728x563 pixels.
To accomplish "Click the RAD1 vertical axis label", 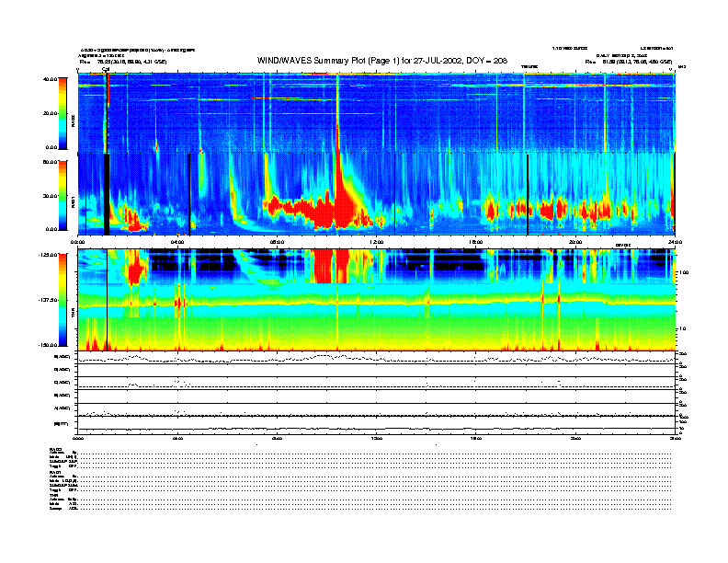I will coord(73,202).
